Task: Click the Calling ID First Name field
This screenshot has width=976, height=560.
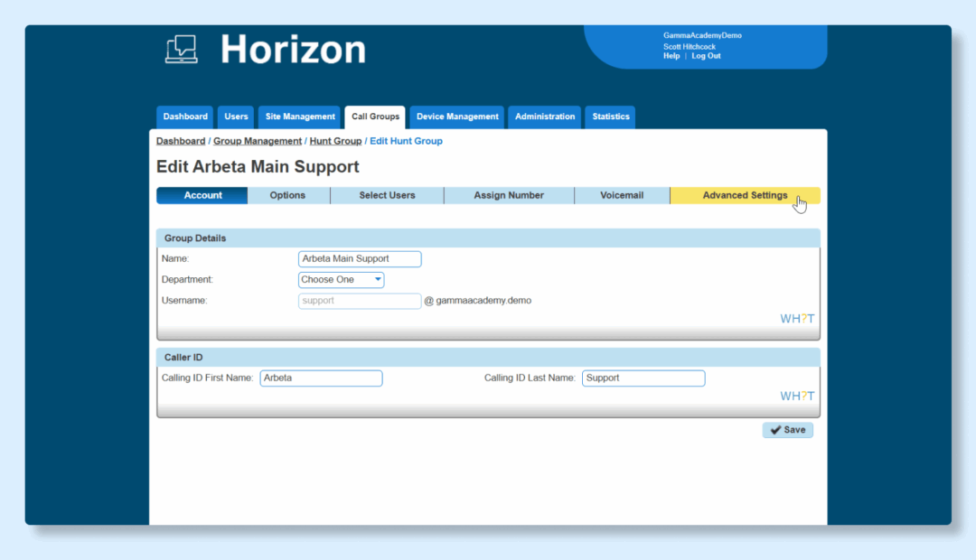Action: [321, 378]
